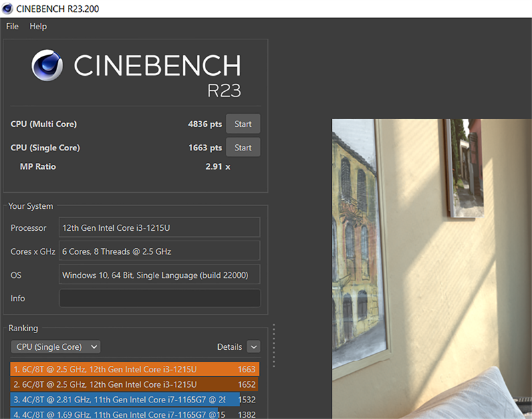Click the rendered room preview image
532x419 pixels.
(432, 269)
